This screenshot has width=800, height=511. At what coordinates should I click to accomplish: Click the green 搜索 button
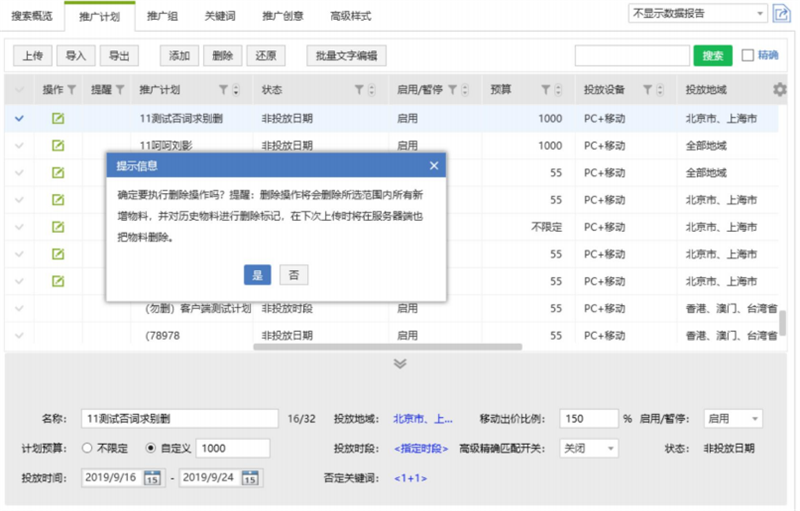(712, 55)
